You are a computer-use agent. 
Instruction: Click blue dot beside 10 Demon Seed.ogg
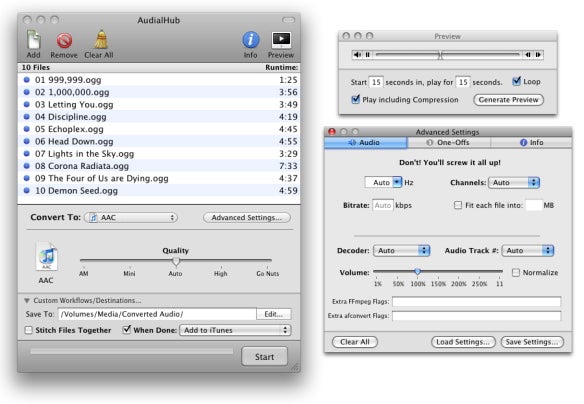26,190
